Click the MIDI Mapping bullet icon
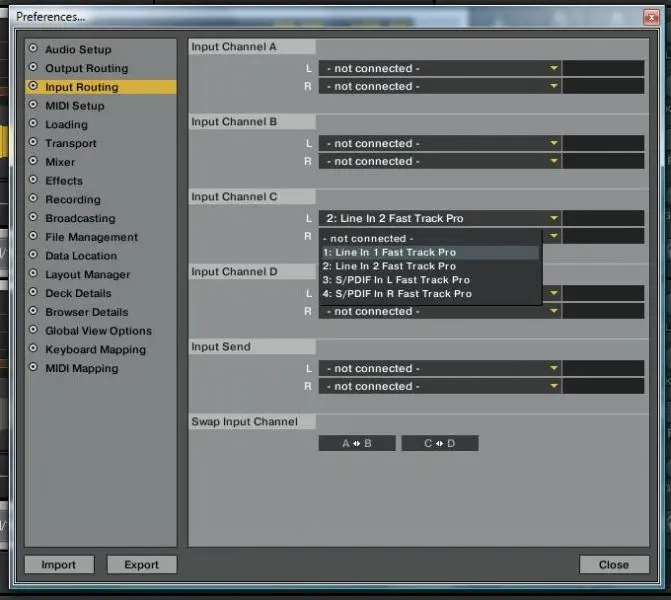Screen dimensions: 671x600 click(x=33, y=368)
